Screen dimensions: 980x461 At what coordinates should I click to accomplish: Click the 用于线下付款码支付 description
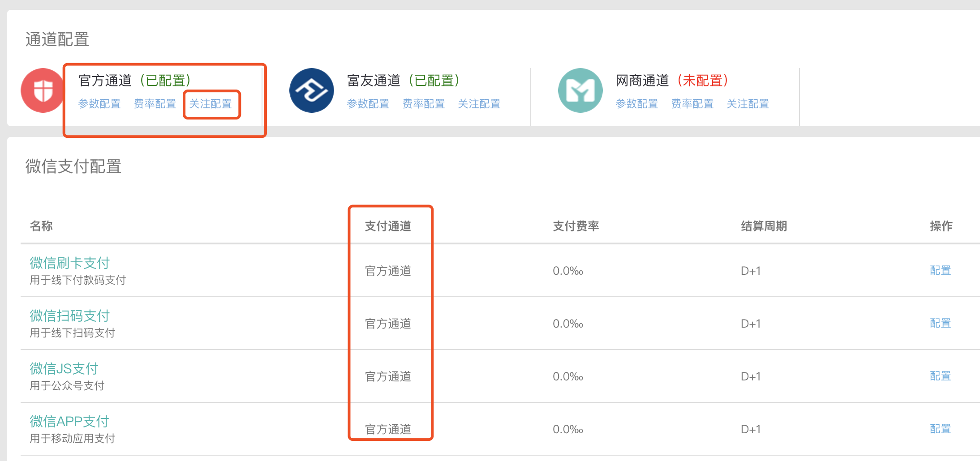click(x=78, y=280)
